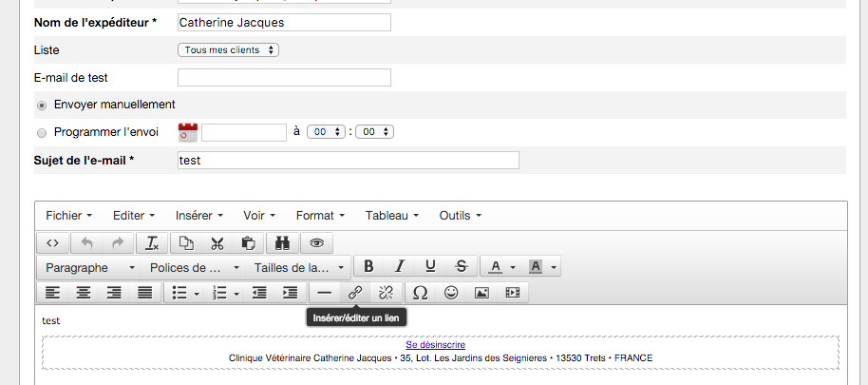Insert a bullet list
The height and width of the screenshot is (385, 868).
tap(179, 293)
